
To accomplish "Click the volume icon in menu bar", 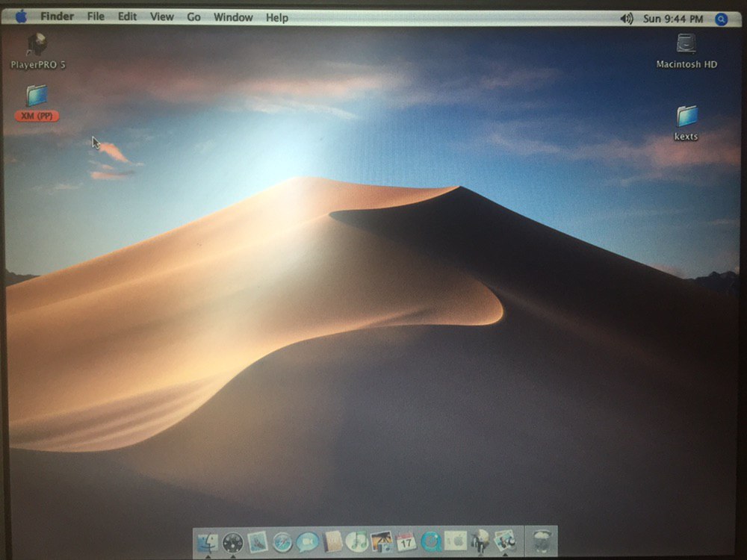I will tap(626, 19).
